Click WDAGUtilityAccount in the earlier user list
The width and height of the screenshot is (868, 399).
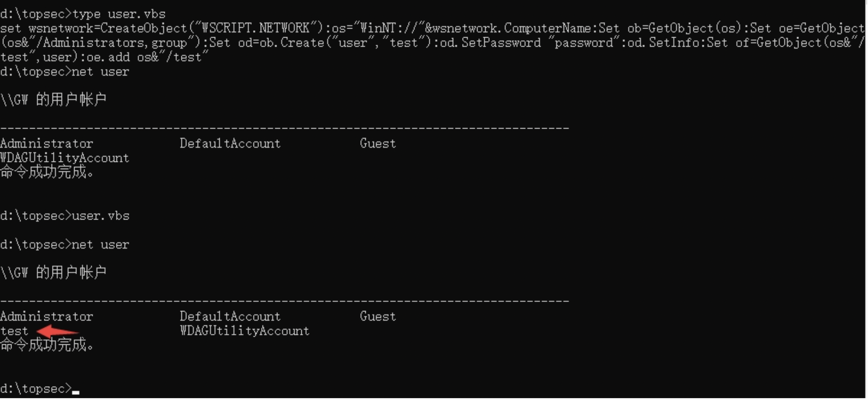(x=64, y=158)
